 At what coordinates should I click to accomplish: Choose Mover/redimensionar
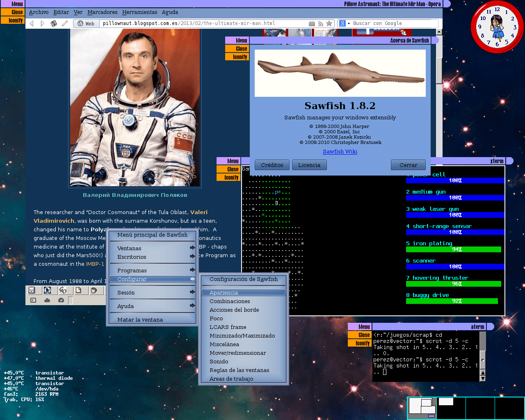click(244, 353)
